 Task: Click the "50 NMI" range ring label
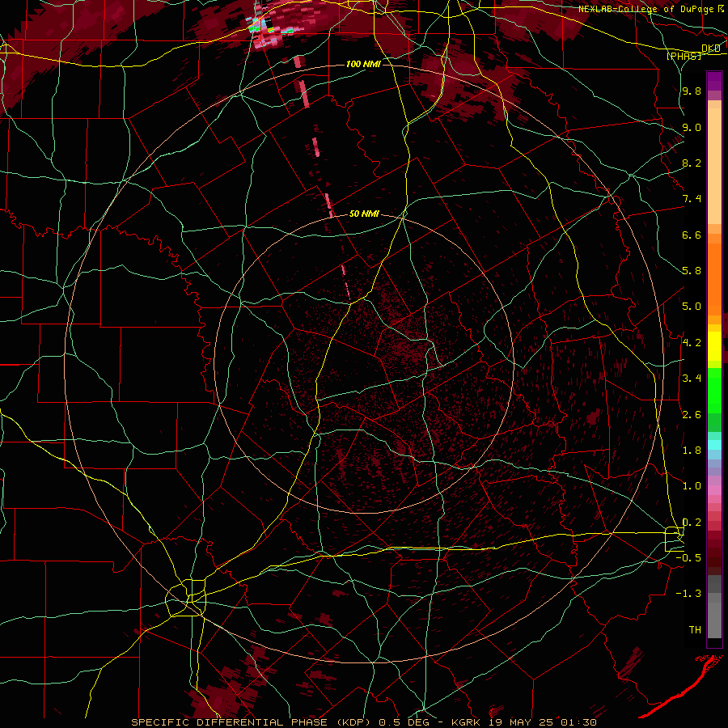tap(364, 214)
